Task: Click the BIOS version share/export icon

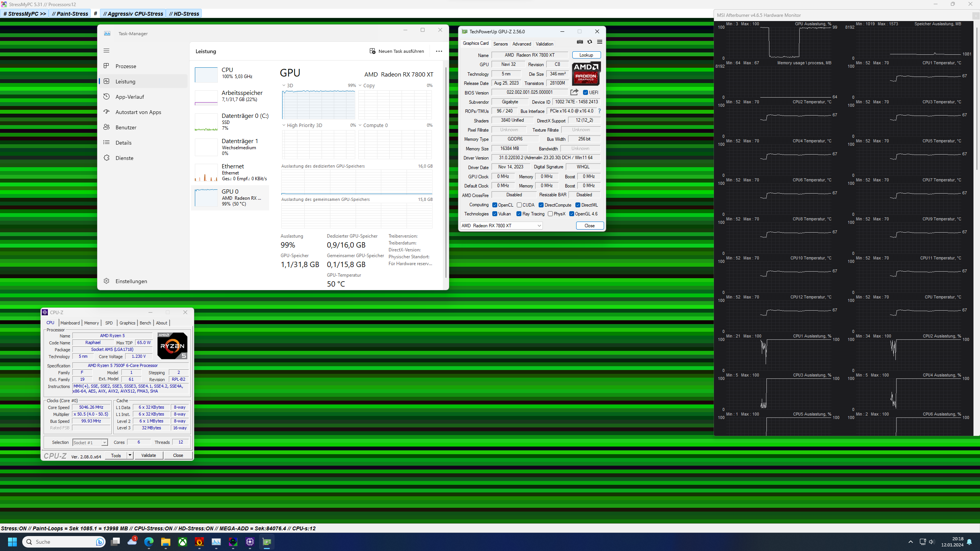Action: coord(574,92)
